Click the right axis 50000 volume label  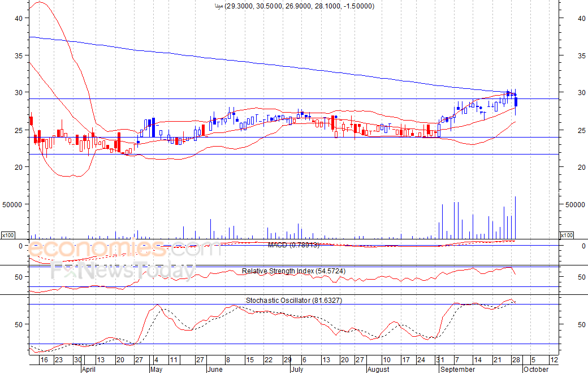click(575, 204)
